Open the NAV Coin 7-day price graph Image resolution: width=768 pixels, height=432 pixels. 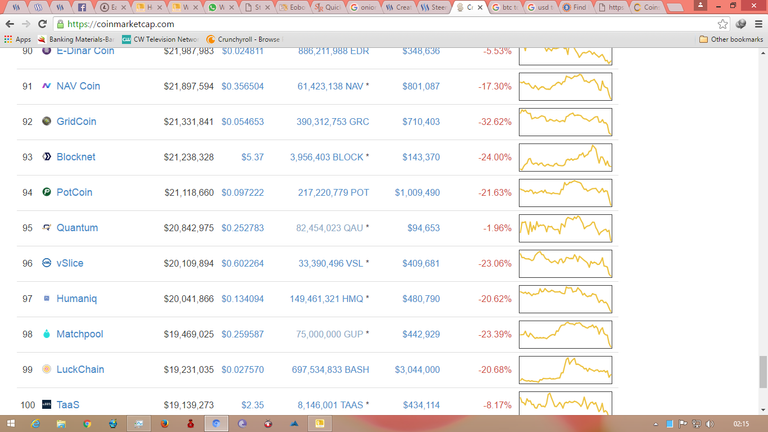(565, 86)
